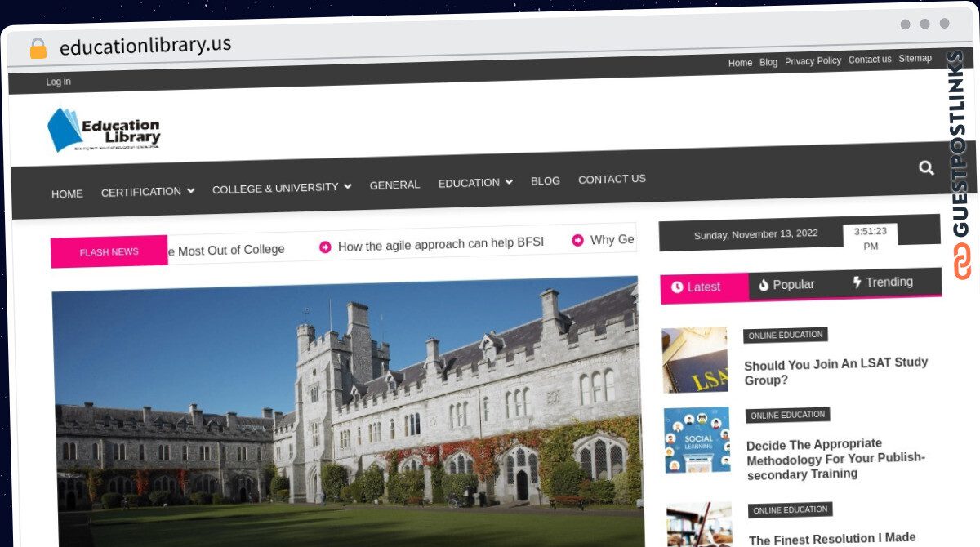Open the COLLEGE & UNIVERSITY menu item
Image resolution: width=980 pixels, height=547 pixels.
click(275, 188)
